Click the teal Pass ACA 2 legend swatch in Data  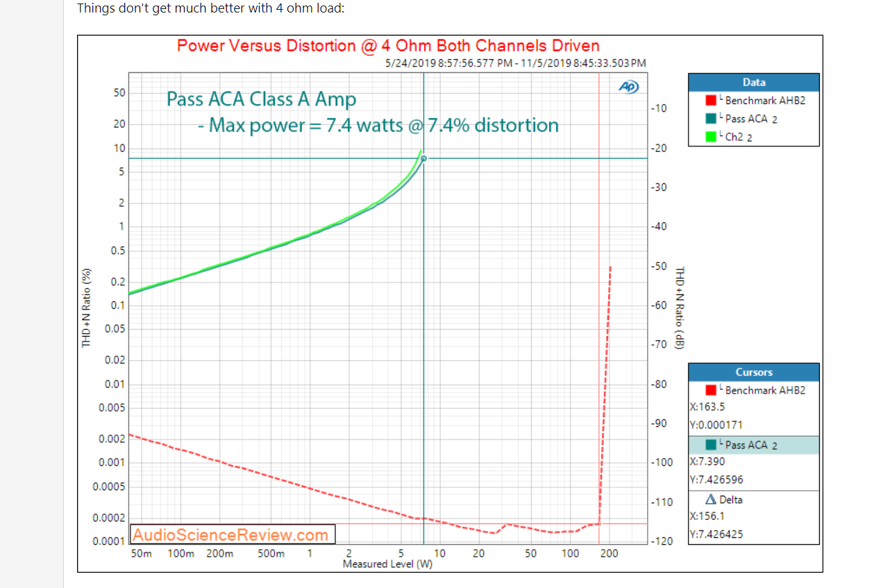coord(712,119)
